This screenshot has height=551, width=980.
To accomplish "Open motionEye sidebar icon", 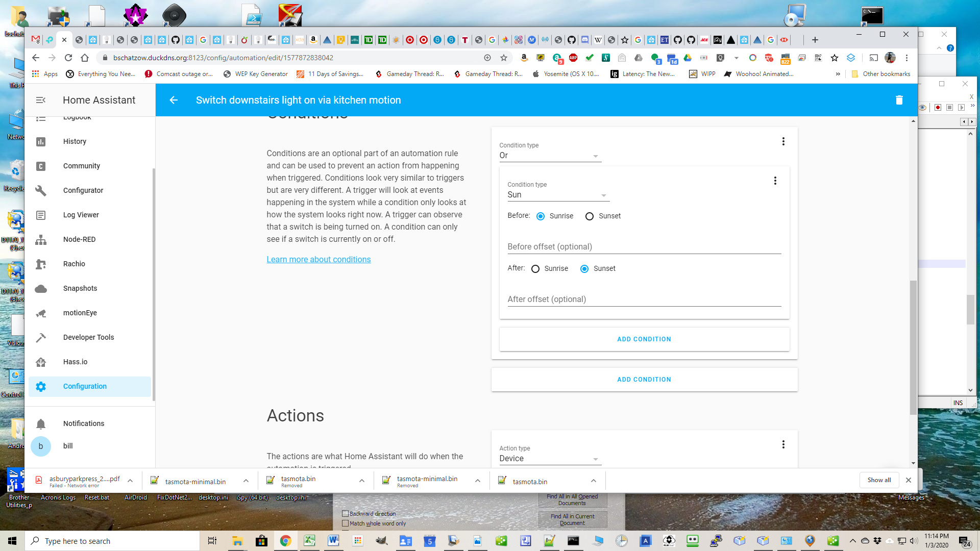I will (x=41, y=313).
